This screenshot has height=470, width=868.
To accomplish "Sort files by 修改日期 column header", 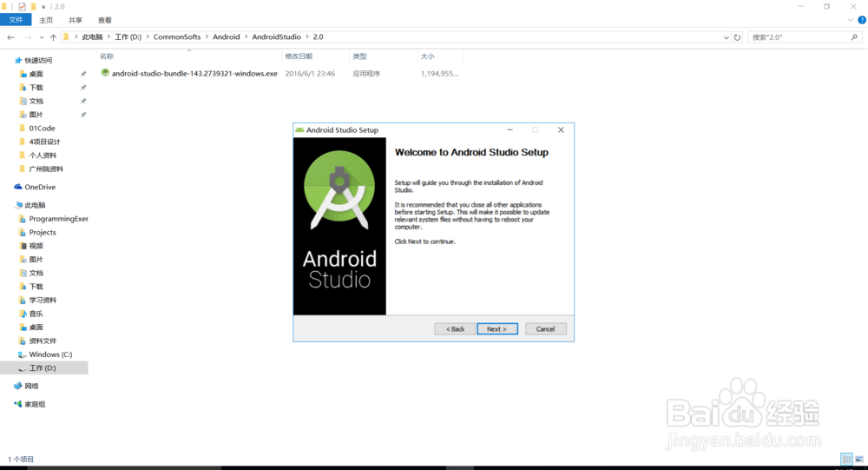I will 299,56.
